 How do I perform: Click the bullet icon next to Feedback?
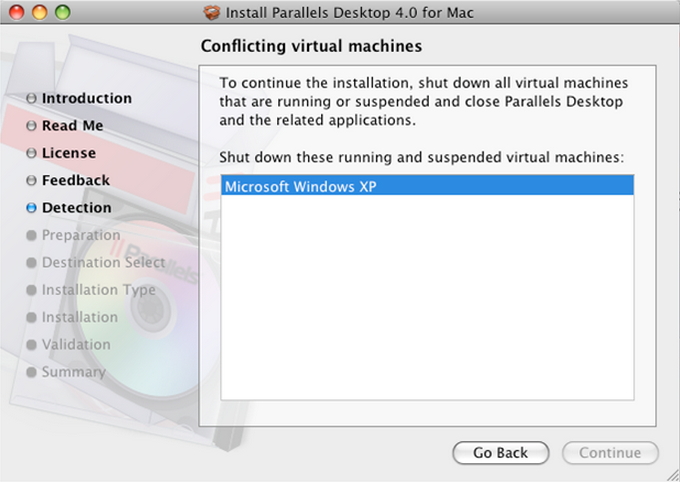(32, 181)
